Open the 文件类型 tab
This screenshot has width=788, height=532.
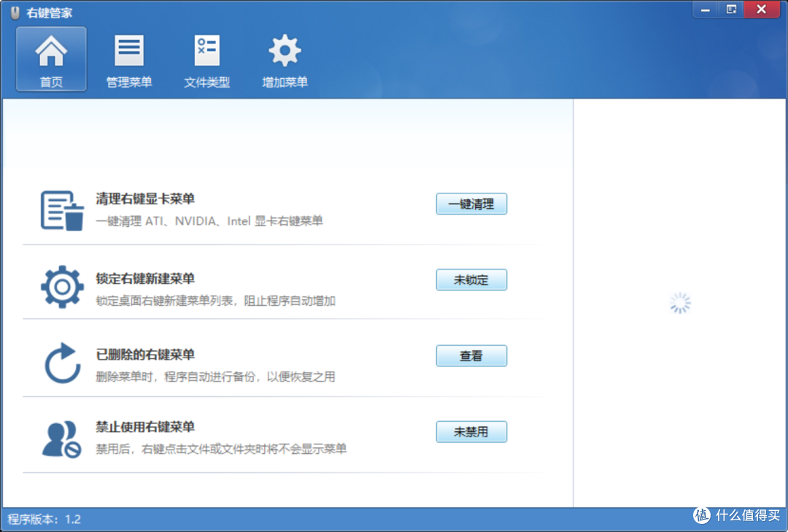click(x=207, y=59)
